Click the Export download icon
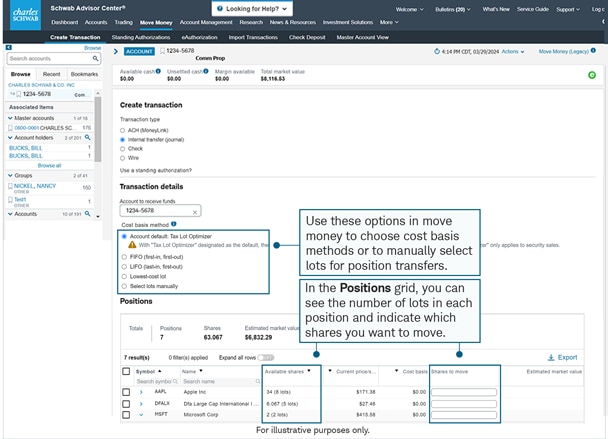The width and height of the screenshot is (608, 439). tap(551, 358)
